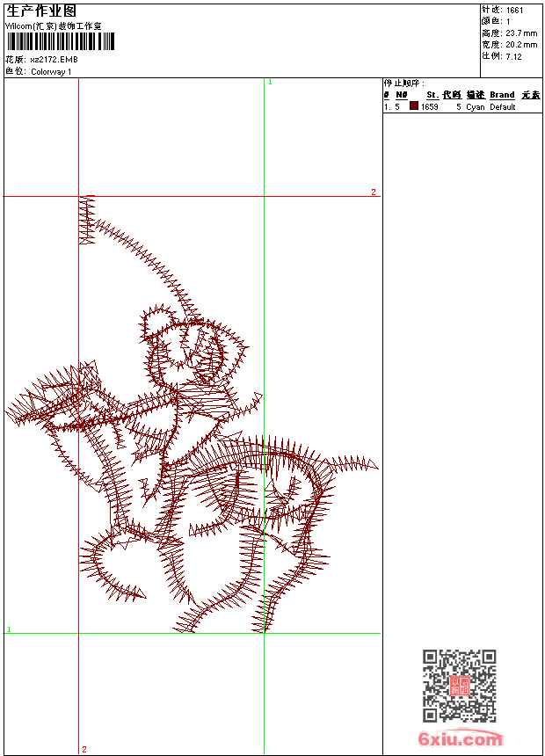Click the green guide marker 1 at top
The height and width of the screenshot is (756, 545).
pyautogui.click(x=270, y=82)
